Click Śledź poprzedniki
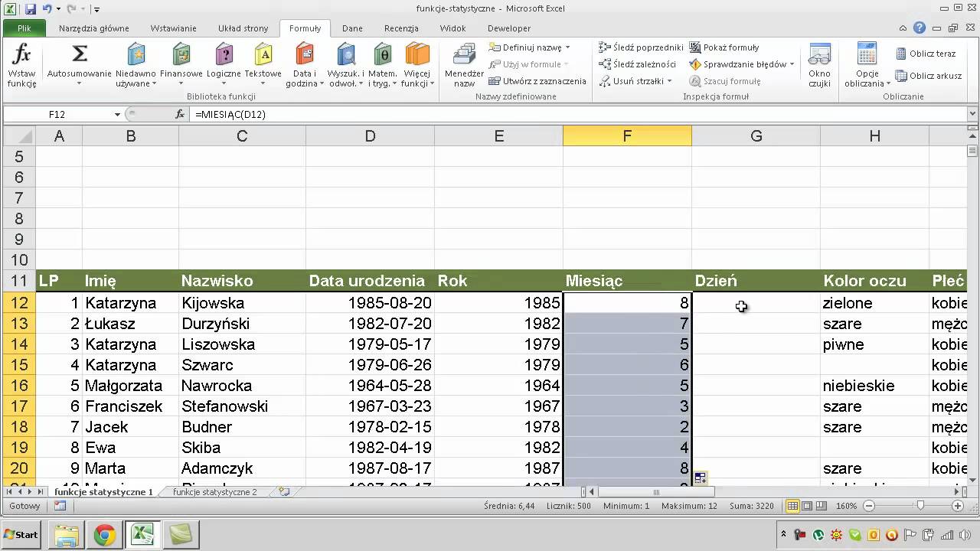The height and width of the screenshot is (551, 980). [641, 47]
